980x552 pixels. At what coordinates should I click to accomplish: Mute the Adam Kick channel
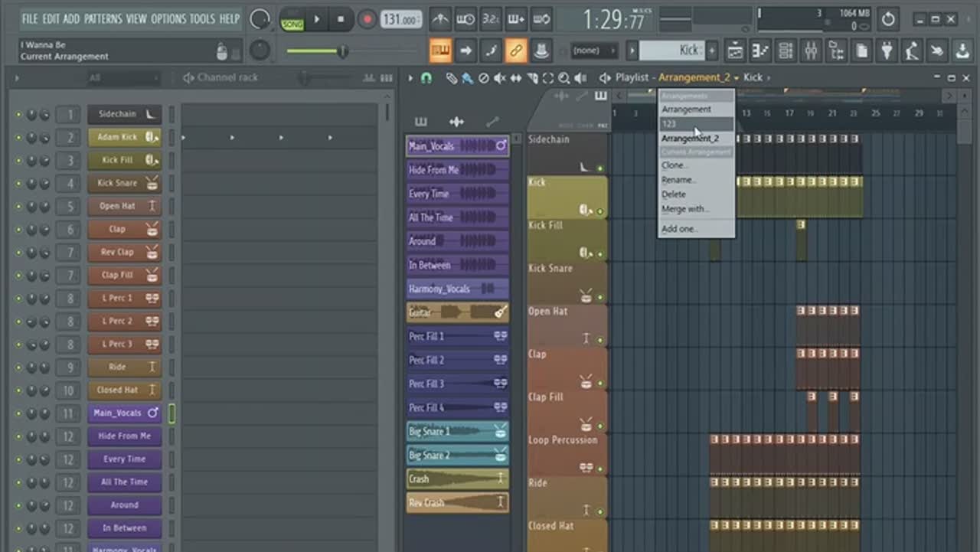pos(19,138)
